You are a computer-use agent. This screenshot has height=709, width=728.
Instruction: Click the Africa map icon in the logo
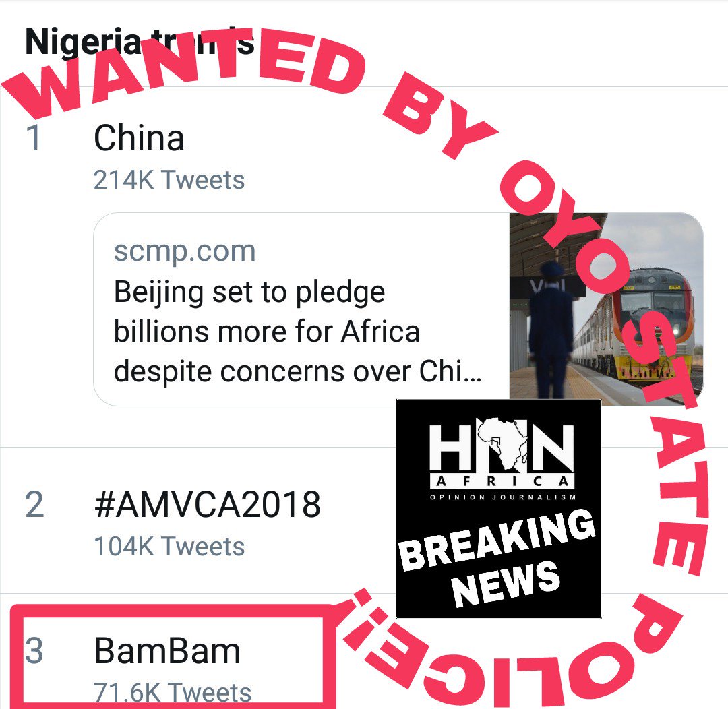point(499,445)
